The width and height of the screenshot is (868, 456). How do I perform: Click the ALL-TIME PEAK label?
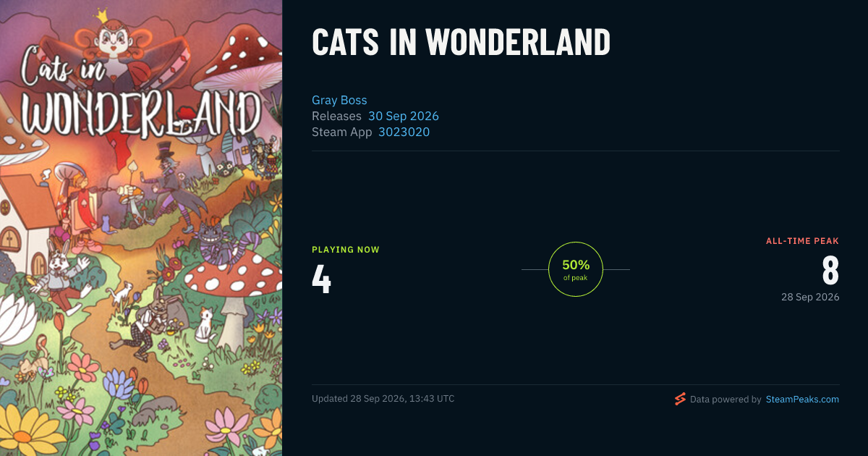tap(802, 241)
